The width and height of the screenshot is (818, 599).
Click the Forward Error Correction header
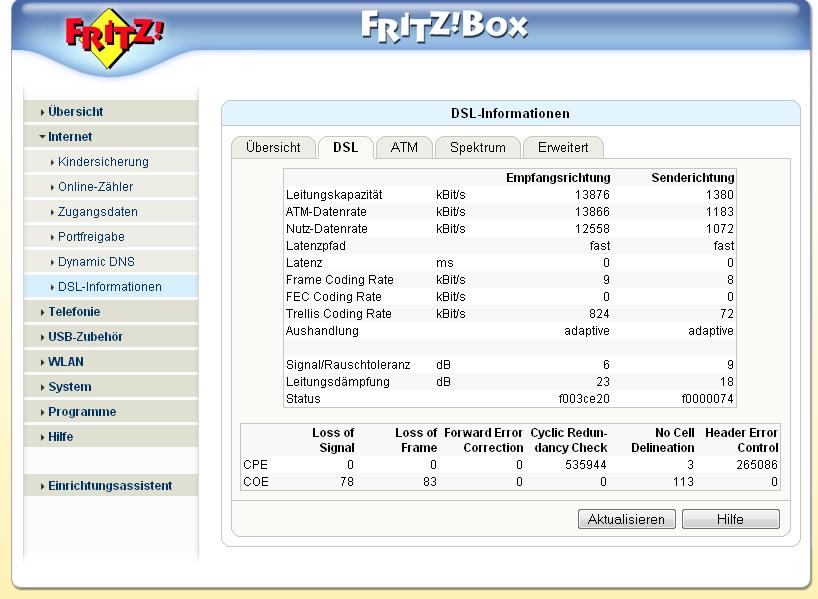pos(484,440)
